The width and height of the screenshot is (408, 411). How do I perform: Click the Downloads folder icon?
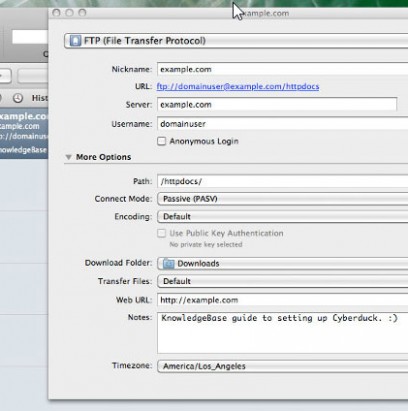168,264
